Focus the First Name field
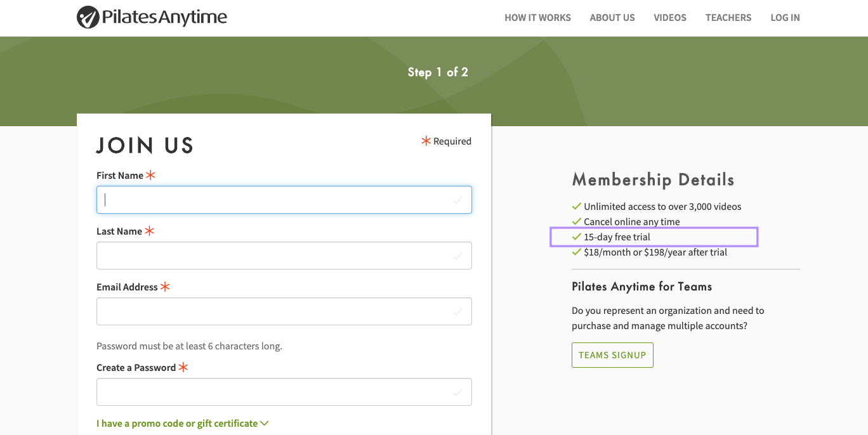868x435 pixels. pos(284,200)
